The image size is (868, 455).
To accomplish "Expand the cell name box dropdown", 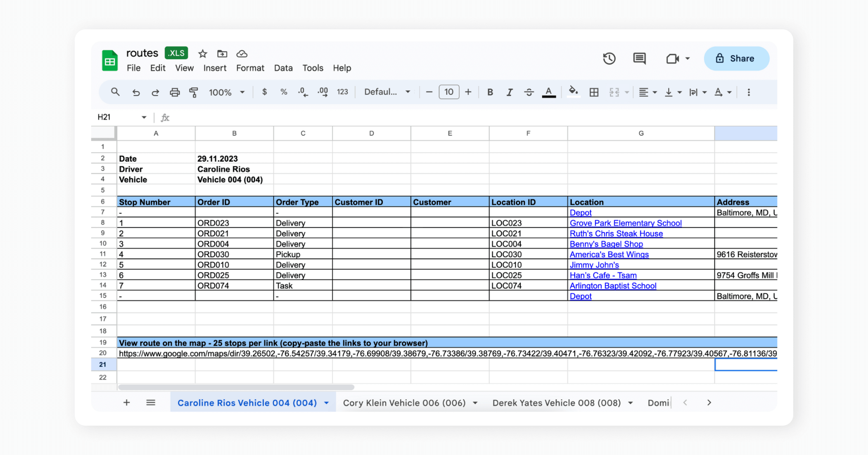I will coord(144,117).
